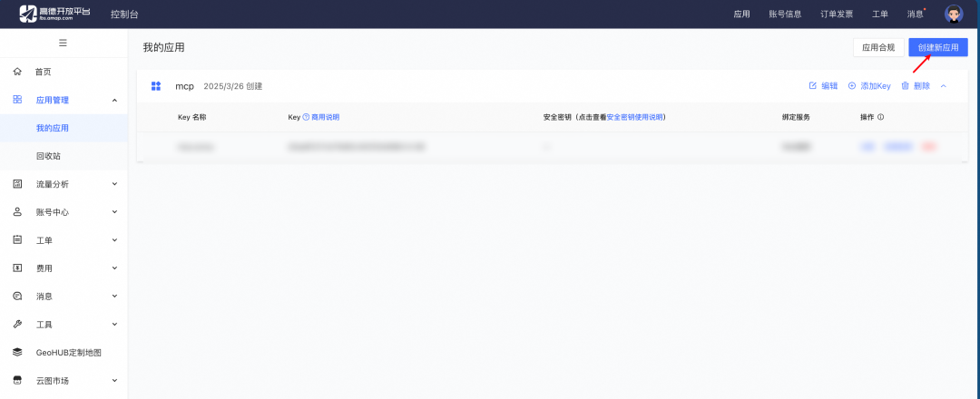
Task: Click the Key 名称 column header
Action: pos(191,117)
